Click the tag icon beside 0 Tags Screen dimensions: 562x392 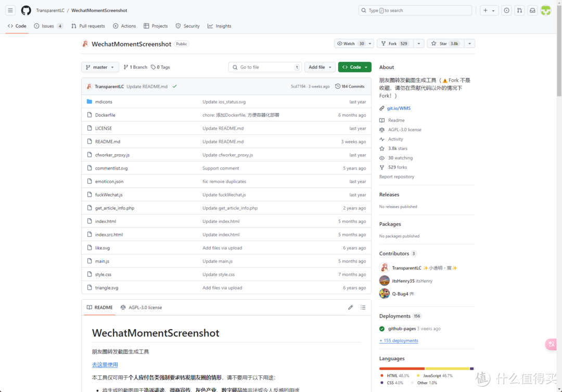153,67
